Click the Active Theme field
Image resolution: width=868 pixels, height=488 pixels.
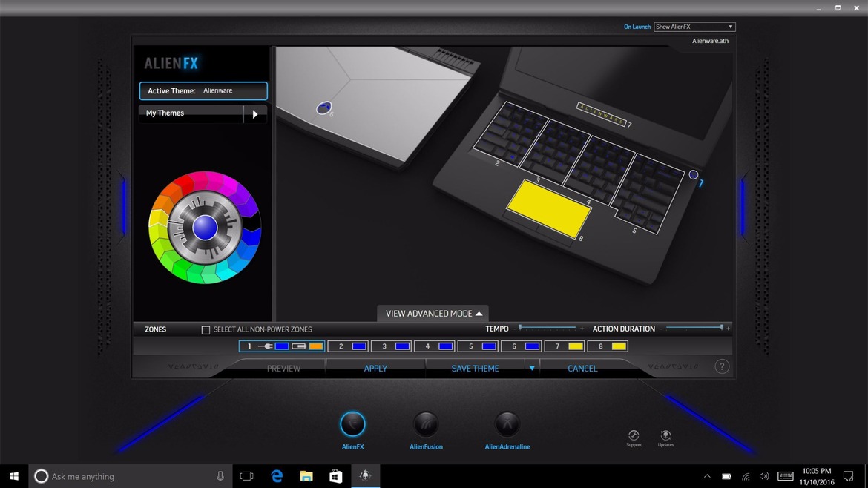[x=203, y=90]
